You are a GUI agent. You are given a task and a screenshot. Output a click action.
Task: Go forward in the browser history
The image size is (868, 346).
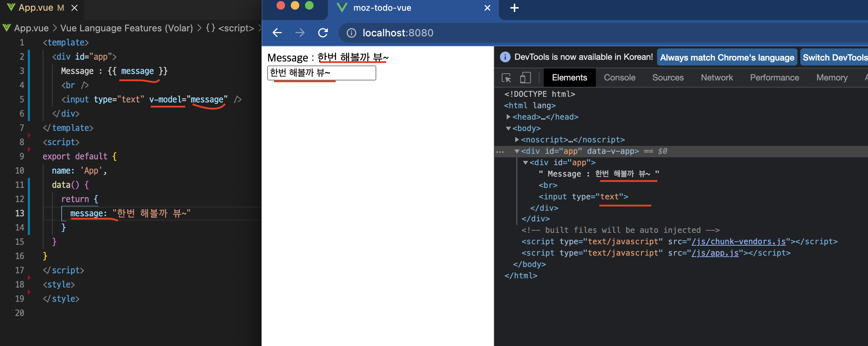click(x=300, y=33)
